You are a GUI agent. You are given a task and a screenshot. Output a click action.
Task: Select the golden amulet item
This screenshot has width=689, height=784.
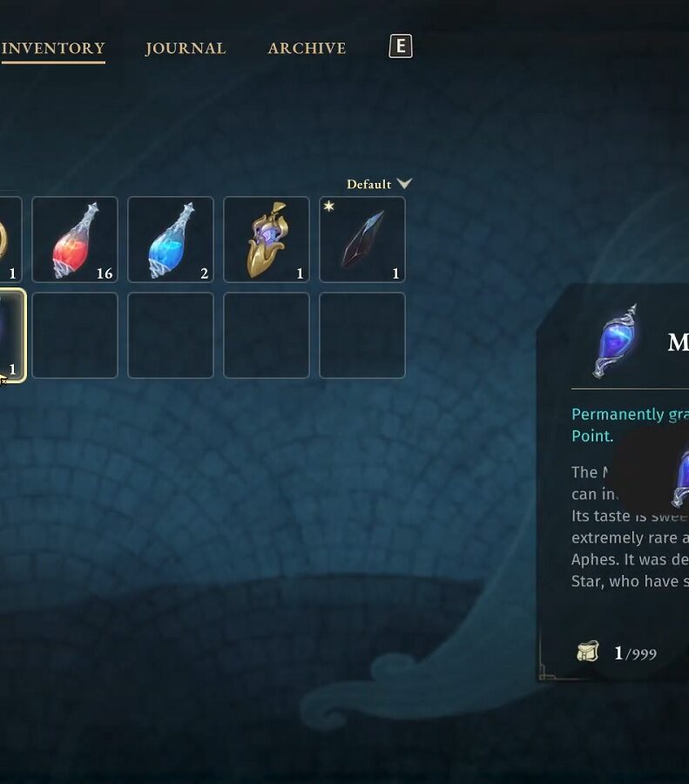[x=267, y=240]
